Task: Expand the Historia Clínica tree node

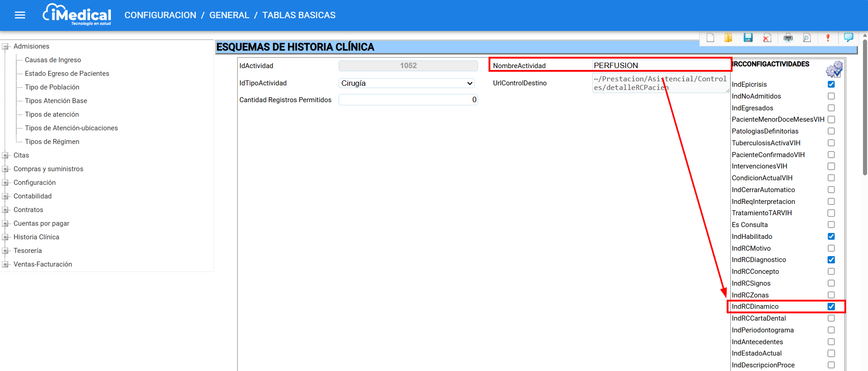Action: (5, 237)
